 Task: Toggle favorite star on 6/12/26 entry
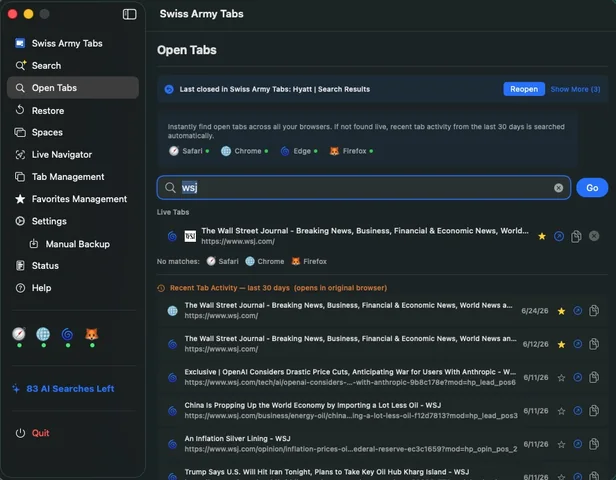[561, 344]
